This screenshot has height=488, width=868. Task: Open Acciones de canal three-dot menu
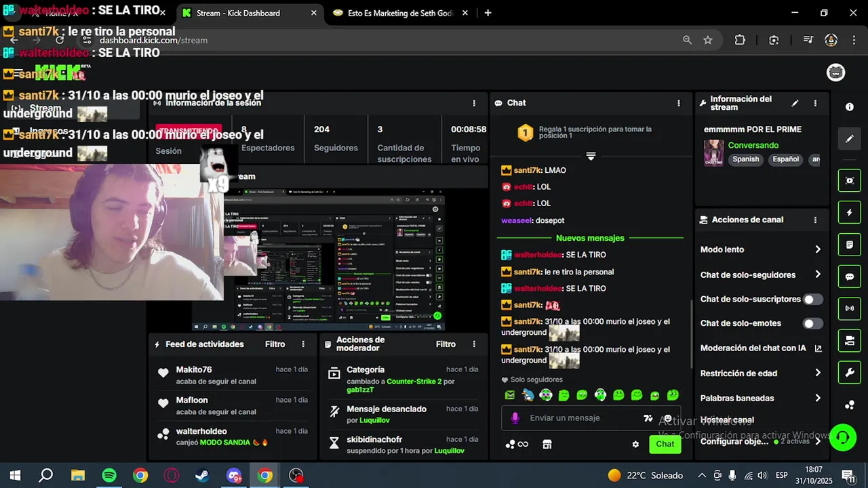tap(815, 220)
